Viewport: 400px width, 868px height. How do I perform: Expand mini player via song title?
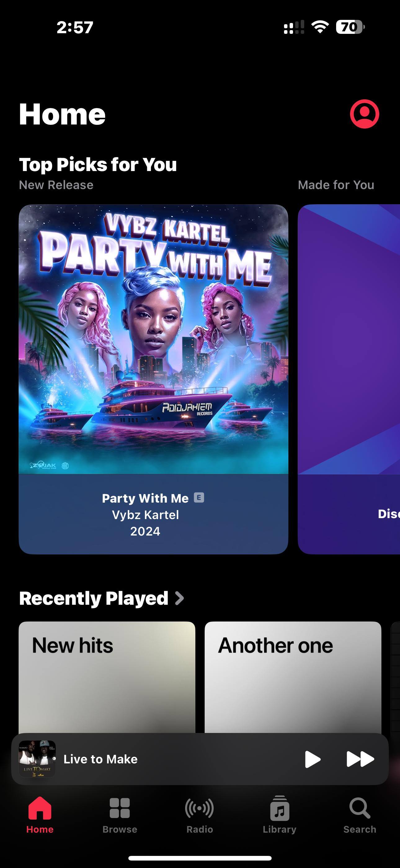(100, 759)
